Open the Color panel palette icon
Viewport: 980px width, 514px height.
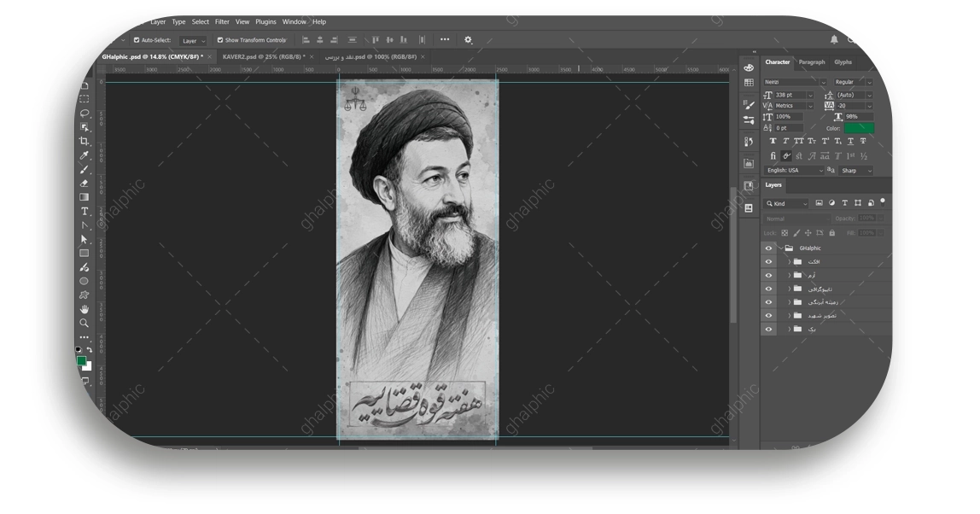pyautogui.click(x=749, y=67)
